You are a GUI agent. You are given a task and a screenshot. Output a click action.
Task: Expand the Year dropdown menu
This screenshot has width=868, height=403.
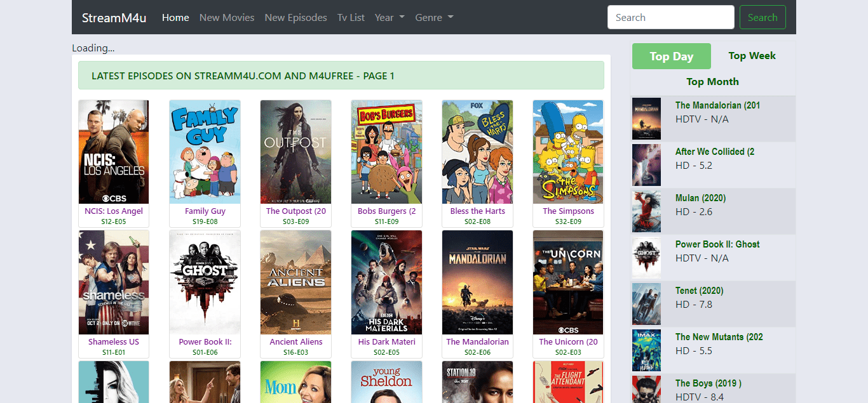coord(390,18)
